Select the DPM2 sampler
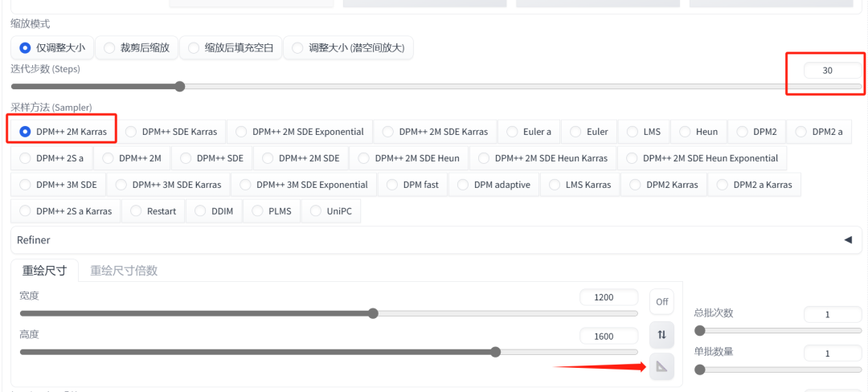Viewport: 868px width, 392px height. (x=756, y=132)
